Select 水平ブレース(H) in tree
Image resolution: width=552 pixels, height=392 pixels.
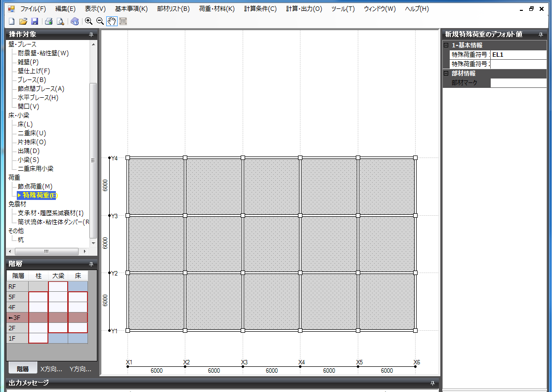tap(38, 98)
